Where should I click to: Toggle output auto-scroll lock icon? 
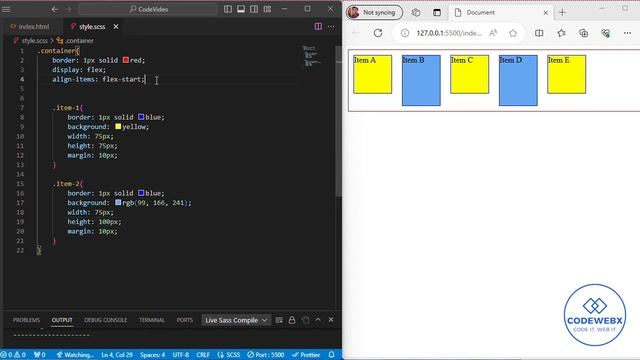tap(292, 320)
